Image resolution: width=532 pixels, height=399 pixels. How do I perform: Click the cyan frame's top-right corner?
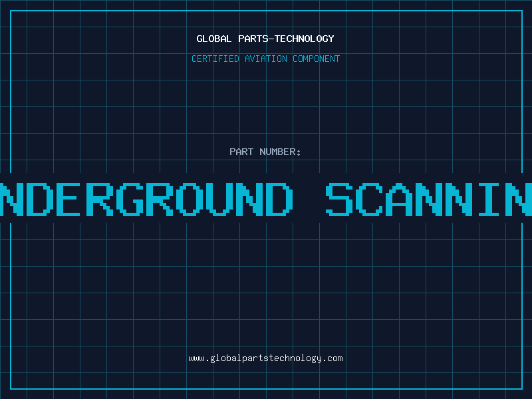tap(521, 11)
